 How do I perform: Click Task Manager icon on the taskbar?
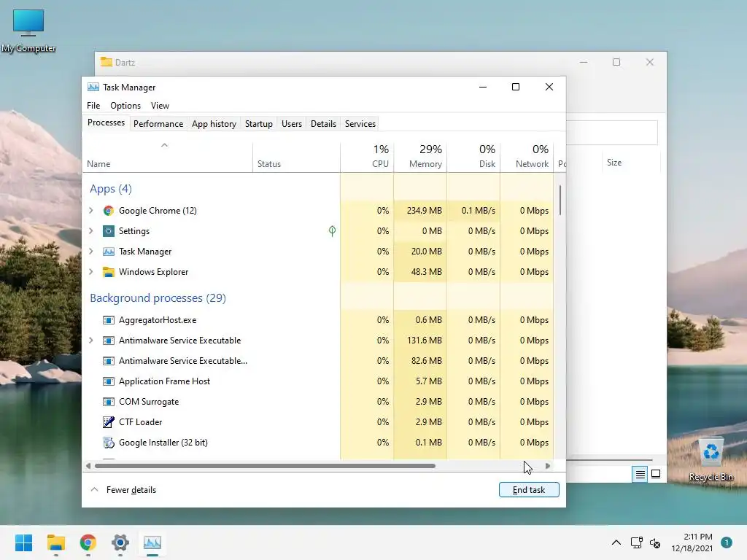coord(152,542)
